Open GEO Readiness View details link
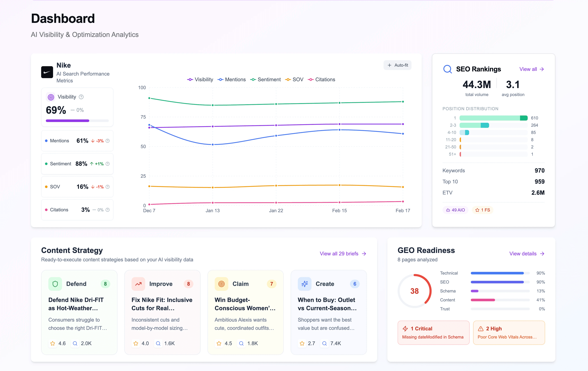 tap(526, 254)
